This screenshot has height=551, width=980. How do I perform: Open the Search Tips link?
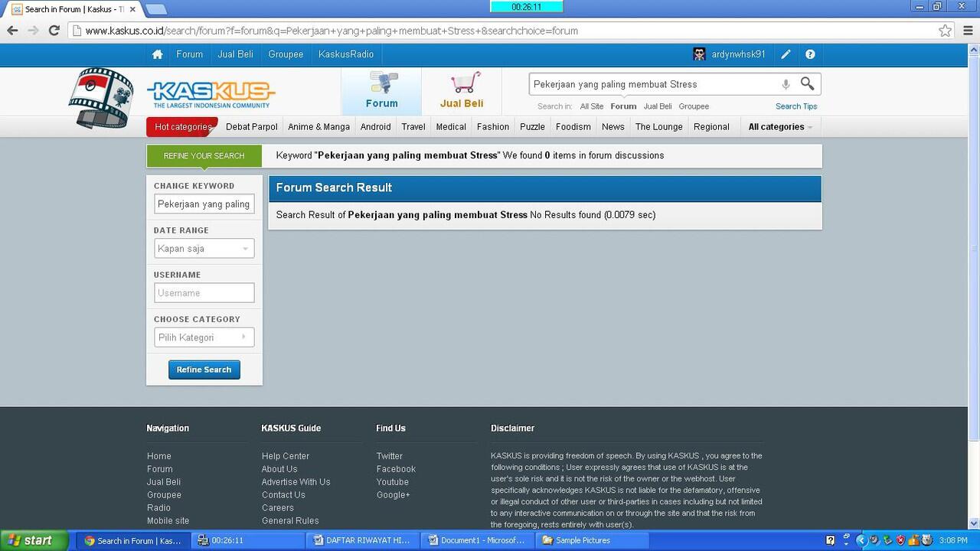[796, 106]
